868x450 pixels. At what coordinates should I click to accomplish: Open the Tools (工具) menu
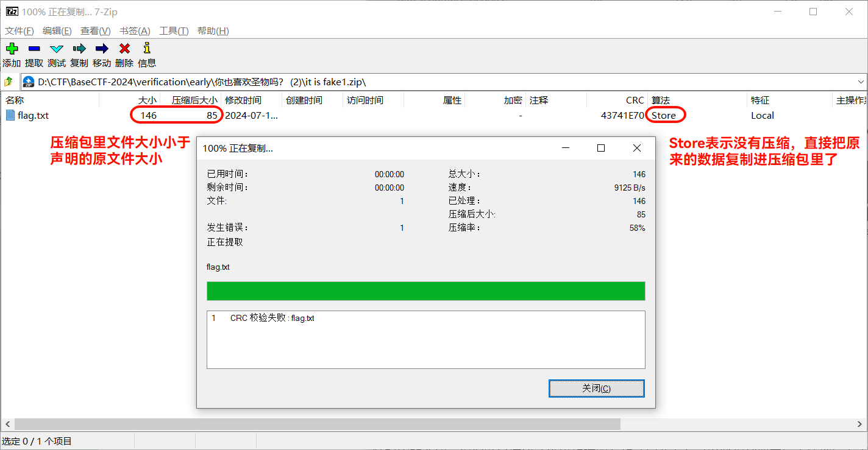point(174,31)
